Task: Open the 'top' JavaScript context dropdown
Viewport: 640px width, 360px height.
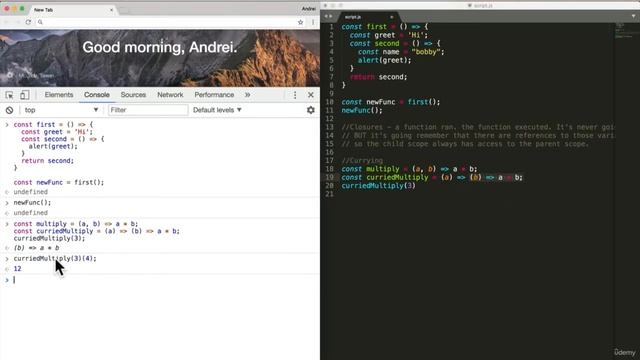Action: 61,110
